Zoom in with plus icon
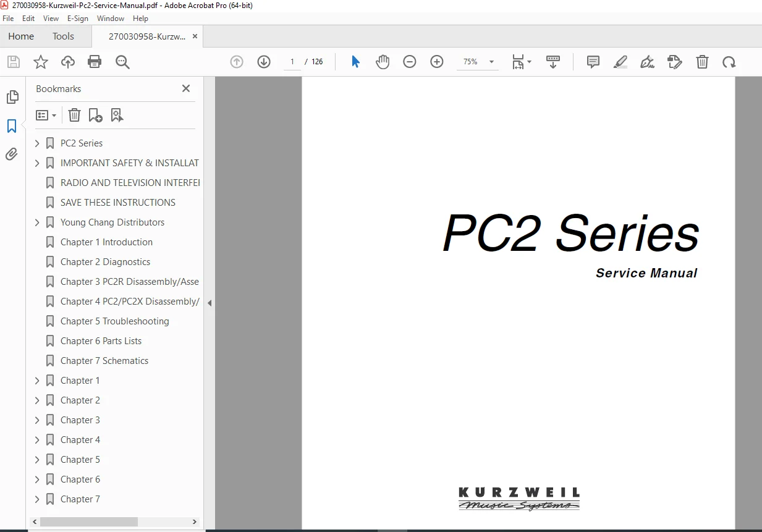 [x=437, y=62]
